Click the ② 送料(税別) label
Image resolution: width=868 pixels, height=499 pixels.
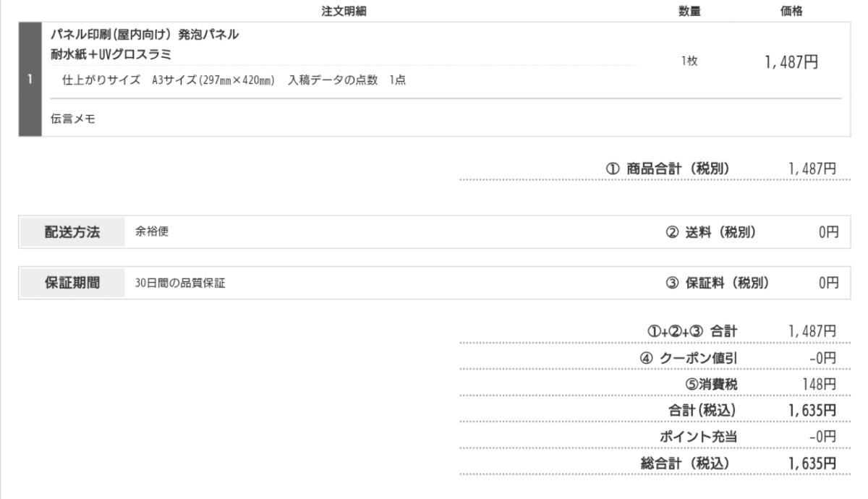click(x=713, y=232)
